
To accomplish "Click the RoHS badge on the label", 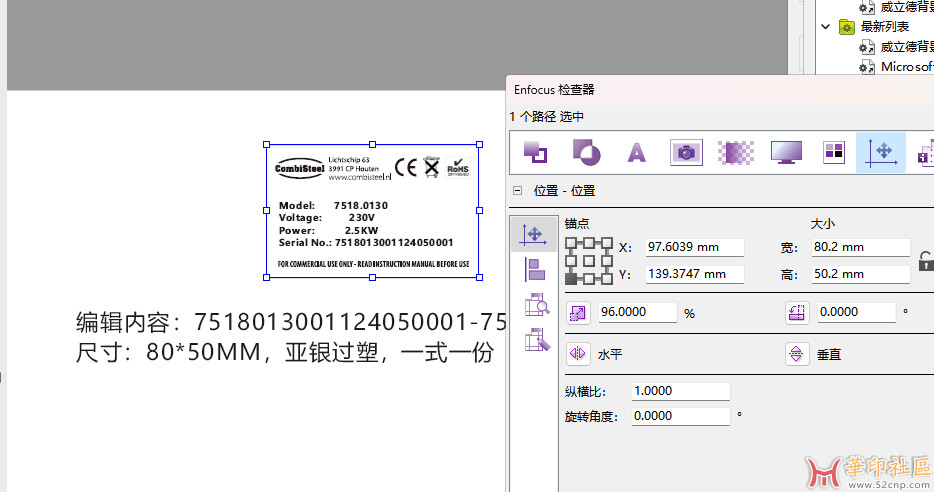I will tap(458, 168).
